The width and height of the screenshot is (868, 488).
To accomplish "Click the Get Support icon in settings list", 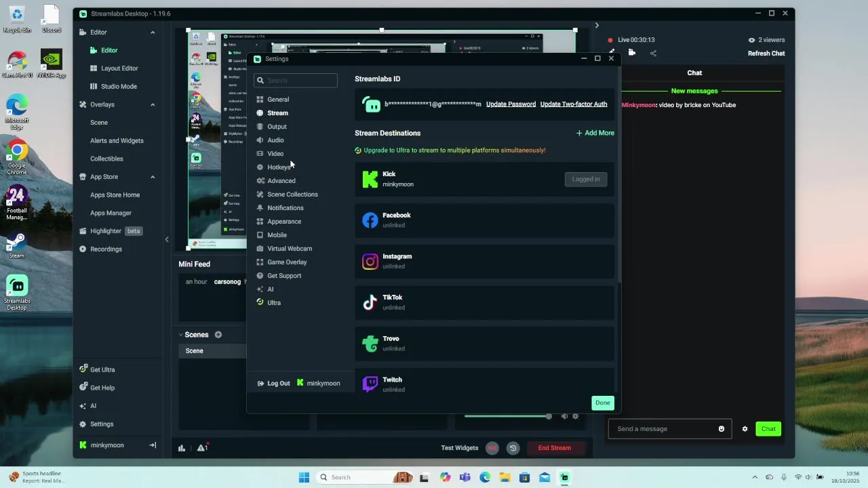I will click(260, 276).
